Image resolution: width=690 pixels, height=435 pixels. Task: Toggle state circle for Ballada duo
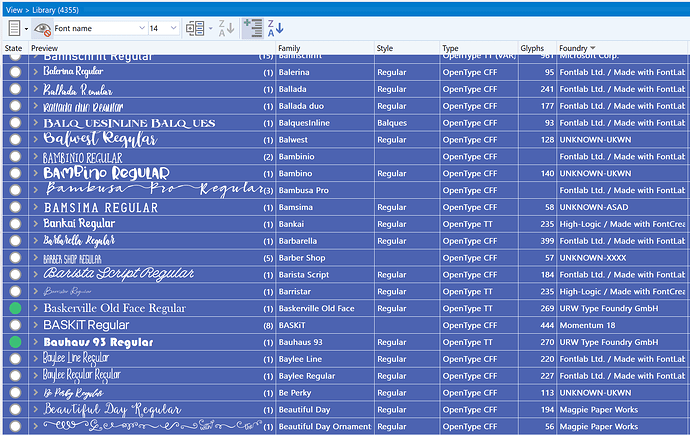15,106
